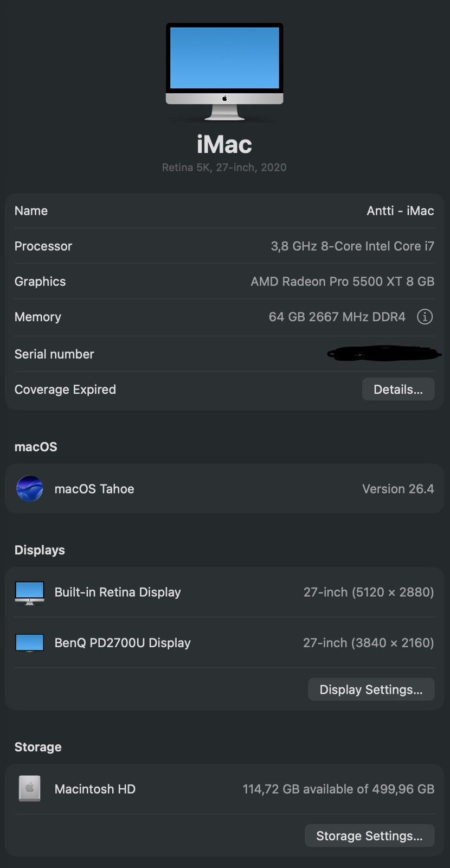Viewport: 450px width, 868px height.
Task: Click the iMac computer image at top
Action: click(224, 72)
